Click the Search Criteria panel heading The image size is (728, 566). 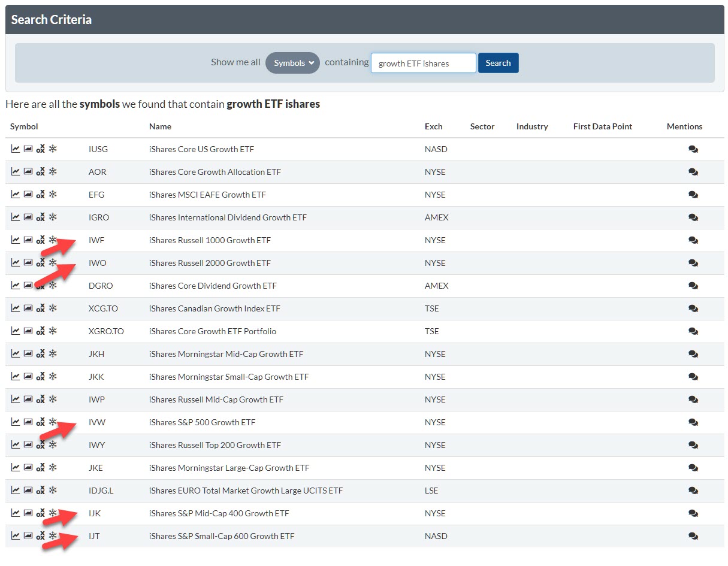(x=52, y=19)
